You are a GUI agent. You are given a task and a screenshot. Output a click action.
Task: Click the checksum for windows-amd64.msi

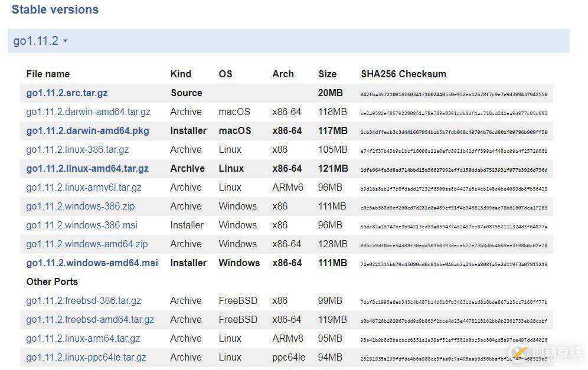[x=453, y=264]
